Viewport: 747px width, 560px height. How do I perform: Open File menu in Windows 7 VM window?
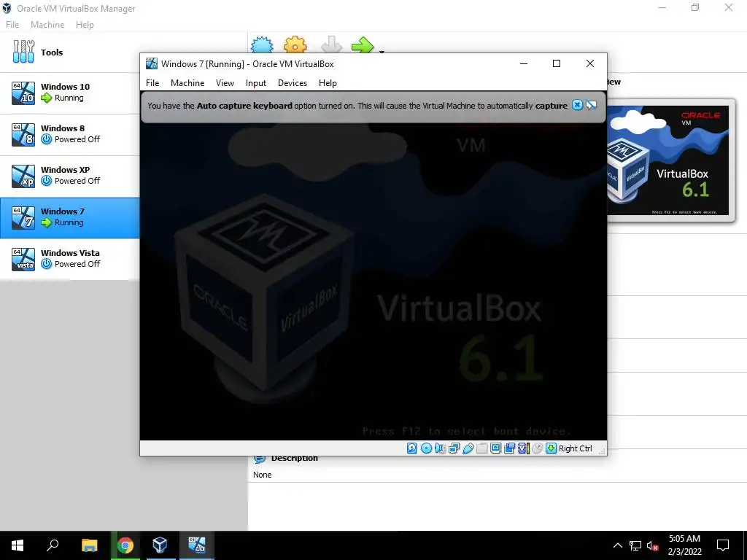pos(152,83)
